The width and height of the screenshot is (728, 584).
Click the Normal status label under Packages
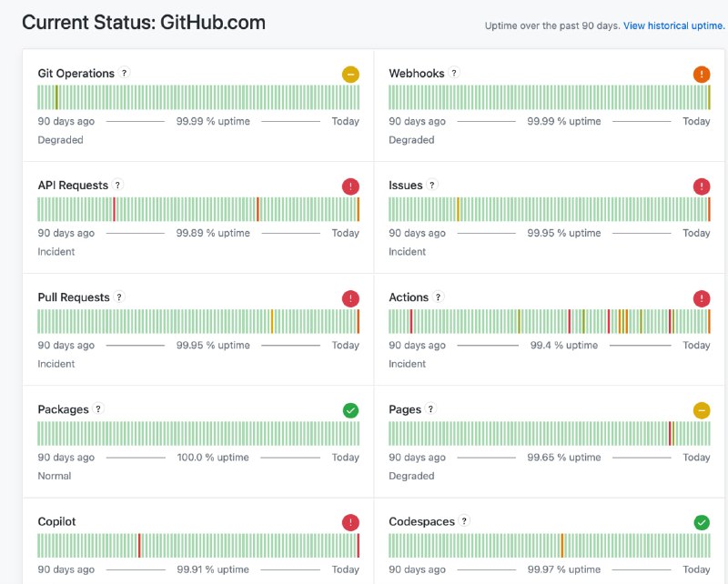click(55, 476)
